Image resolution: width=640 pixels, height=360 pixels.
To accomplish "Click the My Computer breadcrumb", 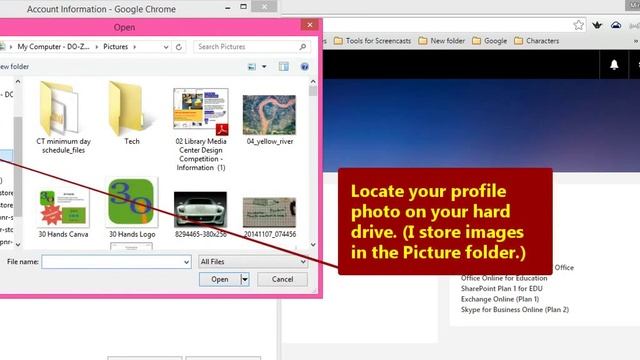I will (53, 47).
